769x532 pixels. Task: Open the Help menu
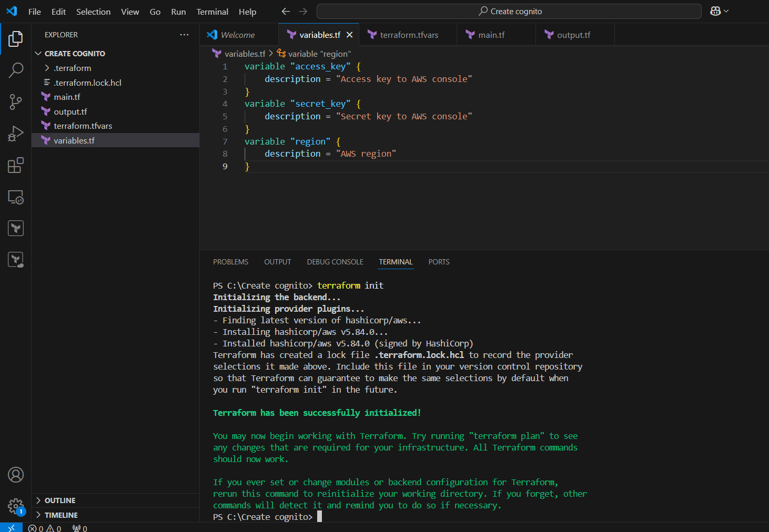tap(247, 12)
